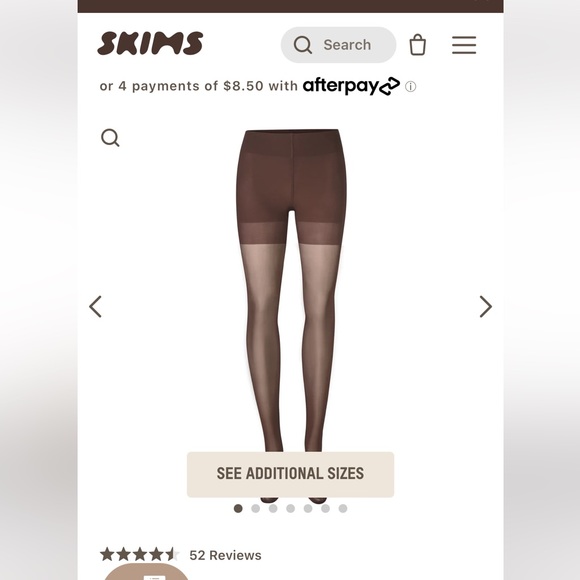This screenshot has height=580, width=580.
Task: Click the Afterpay info icon
Action: tap(410, 87)
